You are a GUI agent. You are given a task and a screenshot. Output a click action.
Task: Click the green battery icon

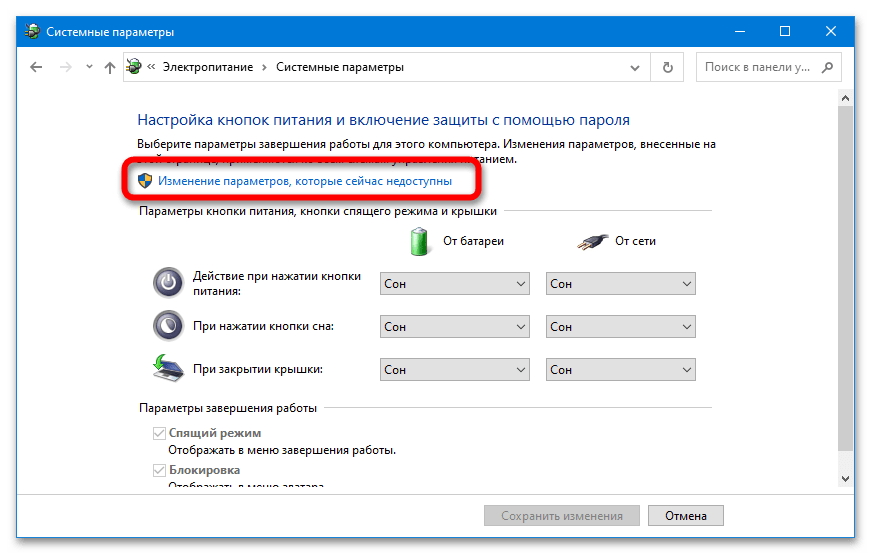click(419, 241)
